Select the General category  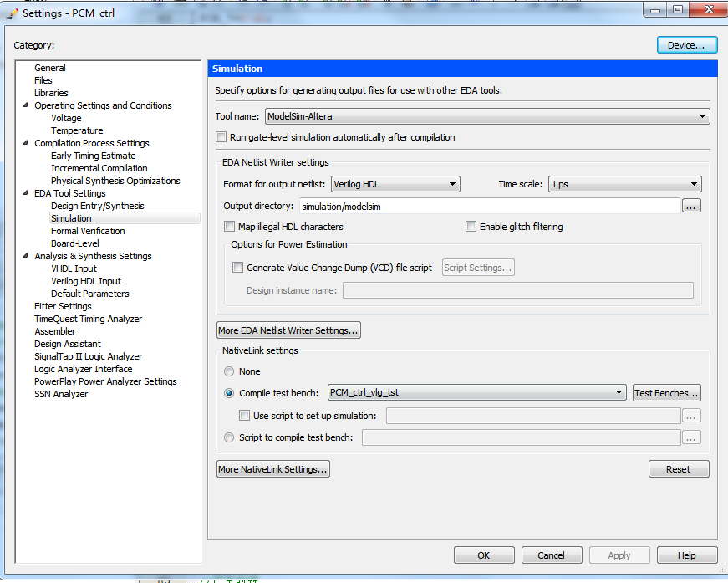pos(49,68)
